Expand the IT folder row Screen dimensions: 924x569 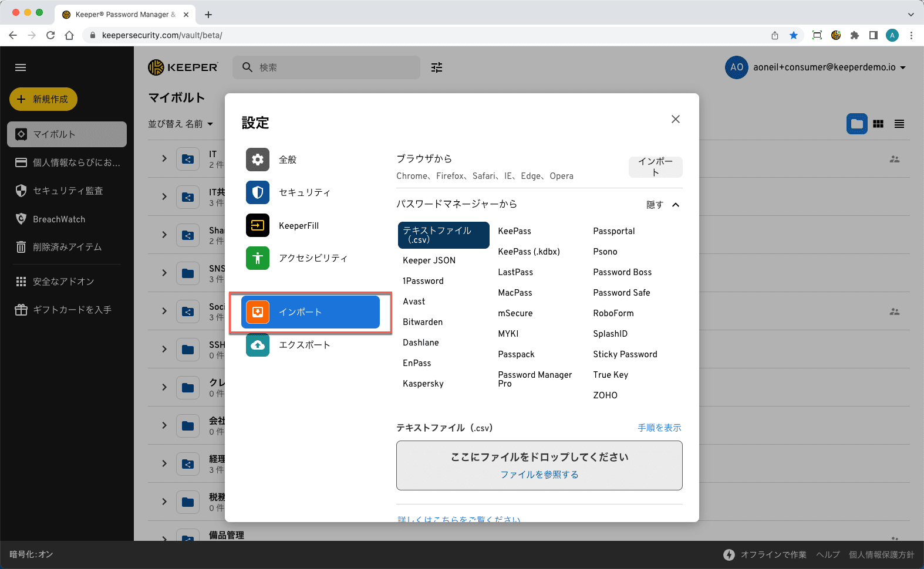coord(164,158)
